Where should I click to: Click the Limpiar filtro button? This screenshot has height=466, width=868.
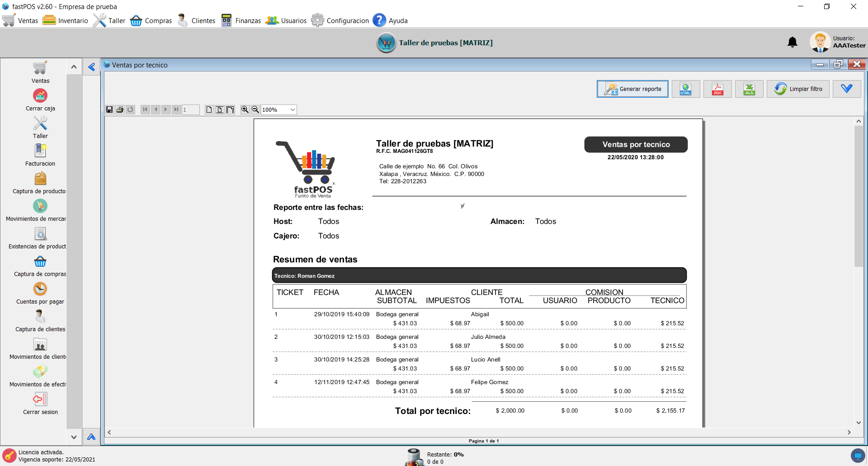[798, 89]
